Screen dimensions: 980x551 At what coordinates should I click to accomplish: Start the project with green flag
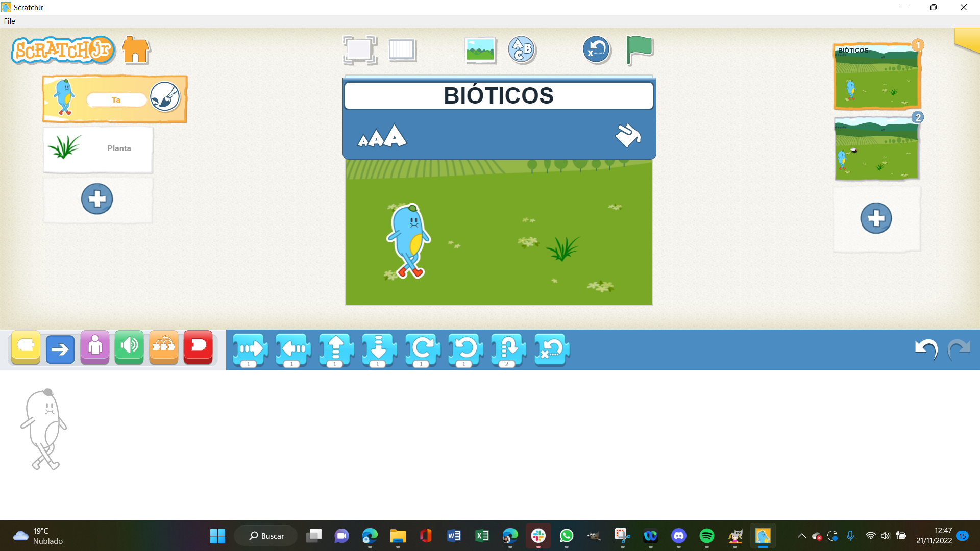point(639,50)
